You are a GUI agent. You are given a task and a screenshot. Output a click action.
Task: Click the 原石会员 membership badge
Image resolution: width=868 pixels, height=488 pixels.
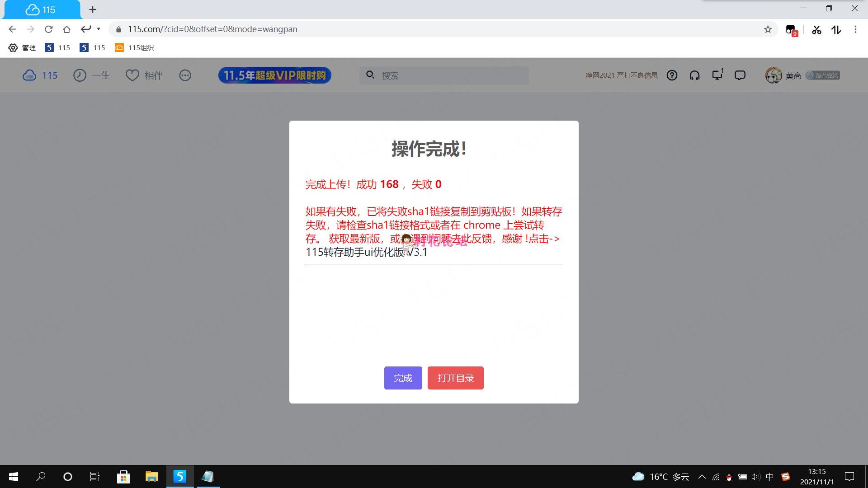[x=823, y=75]
